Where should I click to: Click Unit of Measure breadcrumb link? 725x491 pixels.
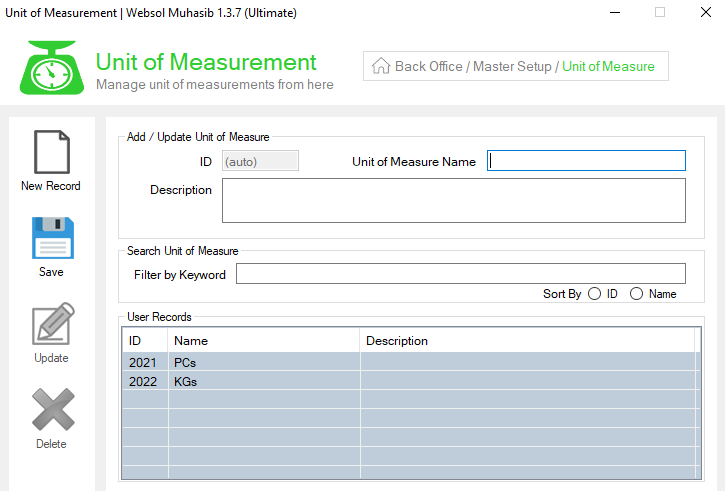click(x=608, y=66)
